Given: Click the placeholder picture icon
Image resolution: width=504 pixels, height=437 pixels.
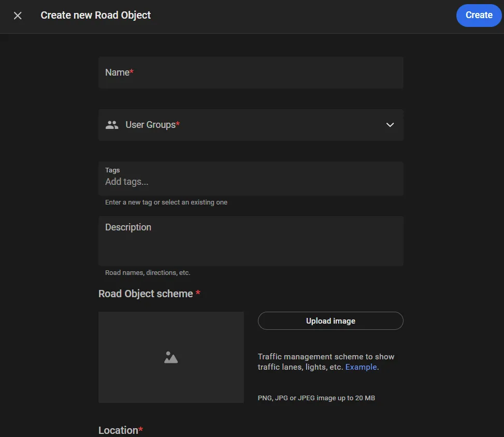Looking at the screenshot, I should pyautogui.click(x=171, y=357).
